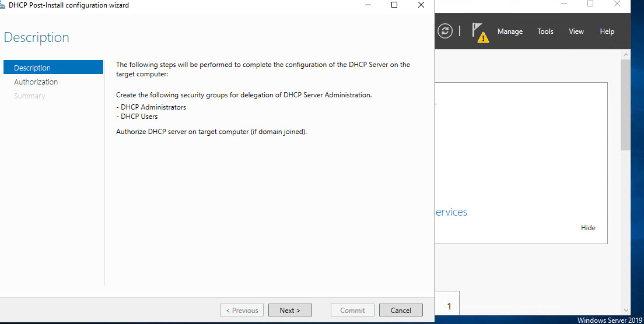Open the Tools menu

[545, 31]
